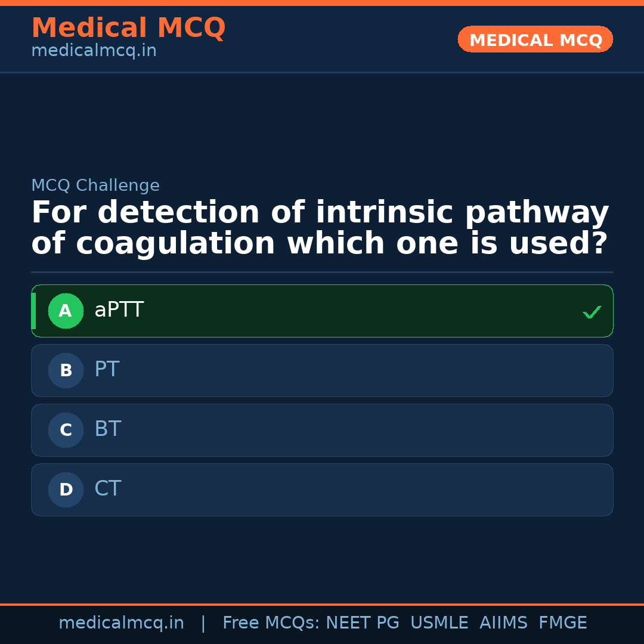
Task: Click the green checkmark beside aPTT
Action: 592,312
